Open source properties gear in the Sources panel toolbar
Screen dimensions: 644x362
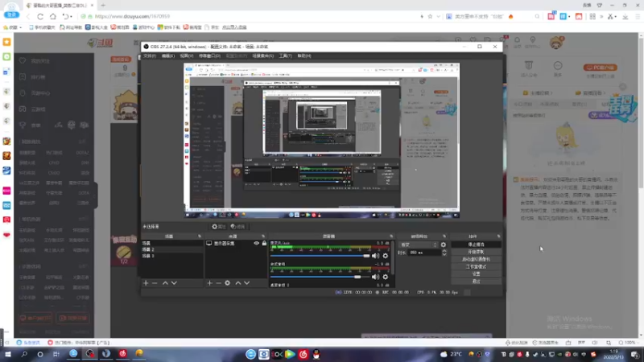(228, 283)
